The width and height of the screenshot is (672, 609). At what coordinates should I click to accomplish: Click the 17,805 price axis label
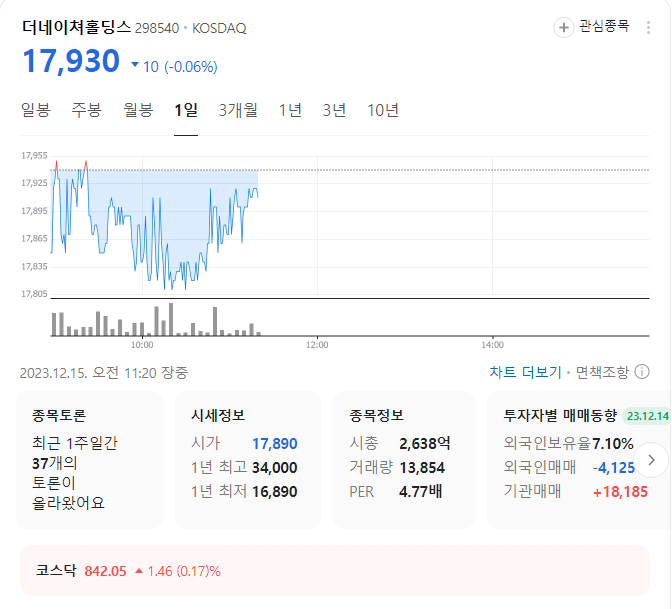34,294
